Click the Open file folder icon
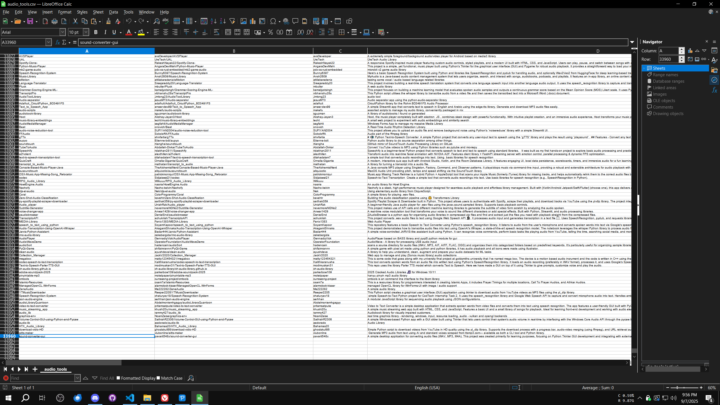Viewport: 720px width, 405px height. pyautogui.click(x=17, y=21)
